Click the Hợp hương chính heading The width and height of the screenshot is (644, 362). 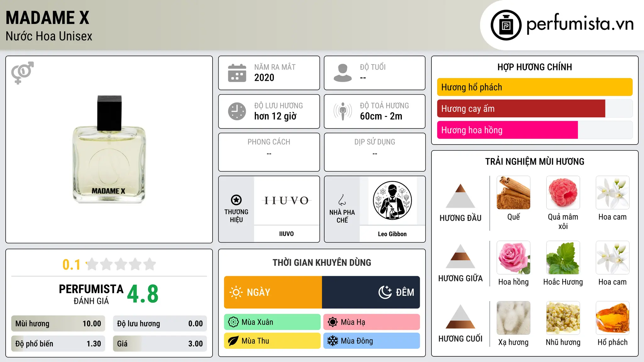535,67
